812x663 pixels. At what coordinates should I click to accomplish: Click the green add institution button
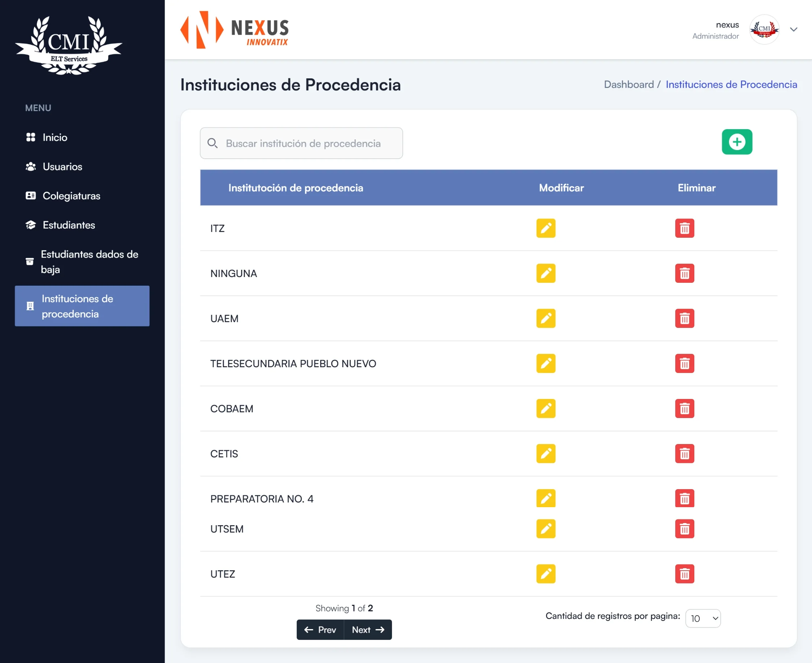pyautogui.click(x=736, y=142)
